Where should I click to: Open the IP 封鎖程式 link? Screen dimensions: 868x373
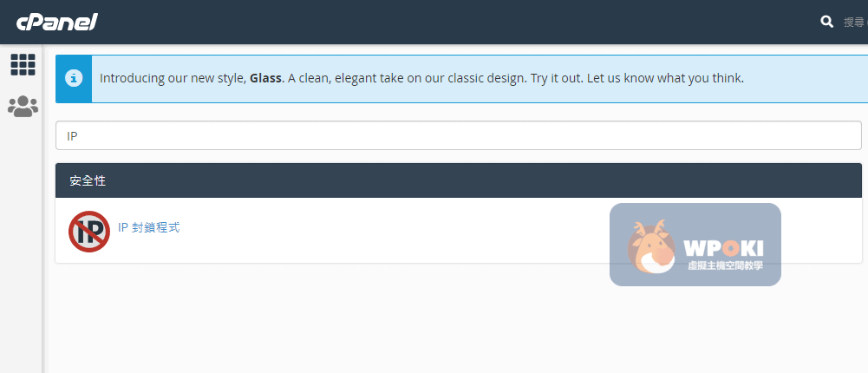(x=148, y=228)
